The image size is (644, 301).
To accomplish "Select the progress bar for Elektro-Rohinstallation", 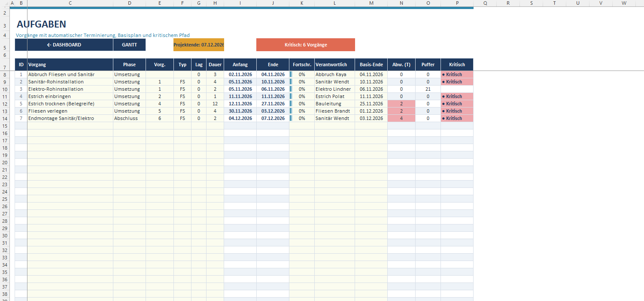I will coord(302,89).
